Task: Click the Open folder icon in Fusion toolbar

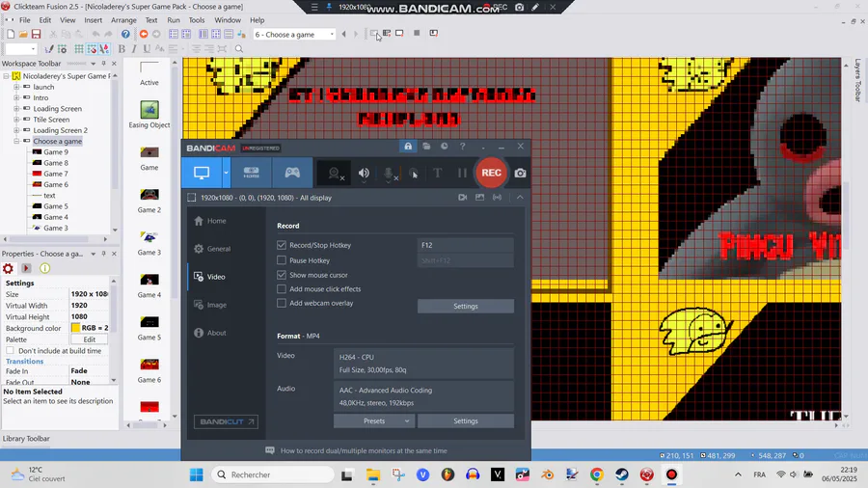Action: point(23,35)
